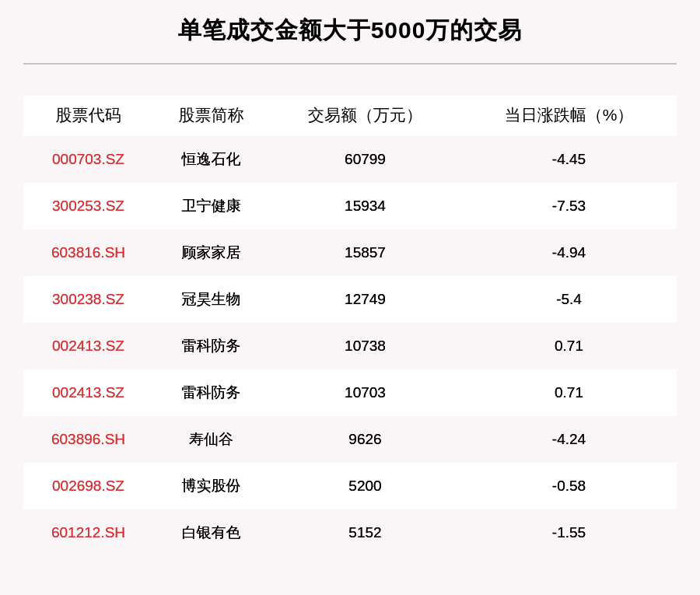700x595 pixels.
Task: Click the 603896.SH stock code
Action: (88, 439)
